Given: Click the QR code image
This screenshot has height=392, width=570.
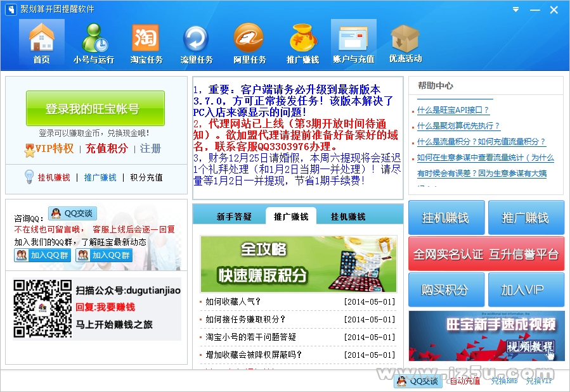Looking at the screenshot, I should point(42,309).
